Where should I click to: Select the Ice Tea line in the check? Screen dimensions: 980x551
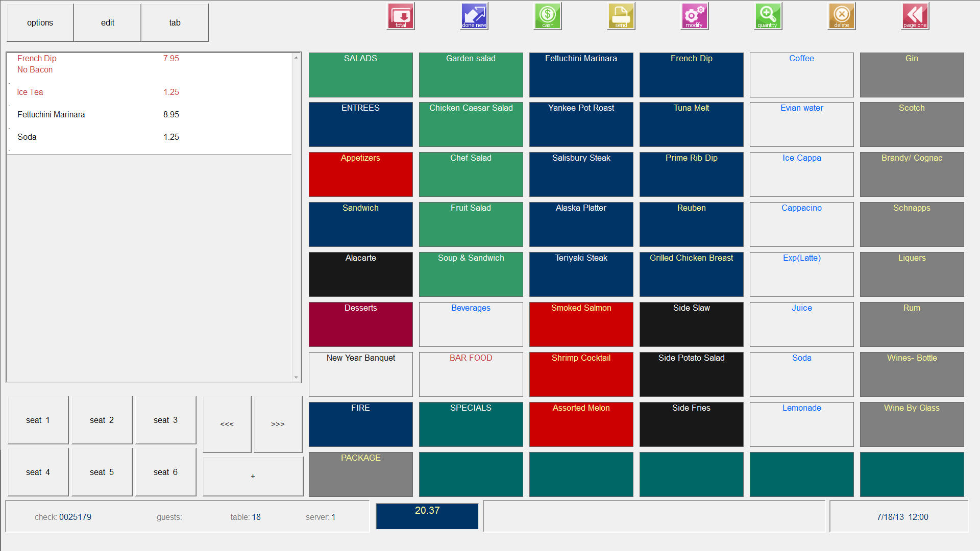click(150, 92)
